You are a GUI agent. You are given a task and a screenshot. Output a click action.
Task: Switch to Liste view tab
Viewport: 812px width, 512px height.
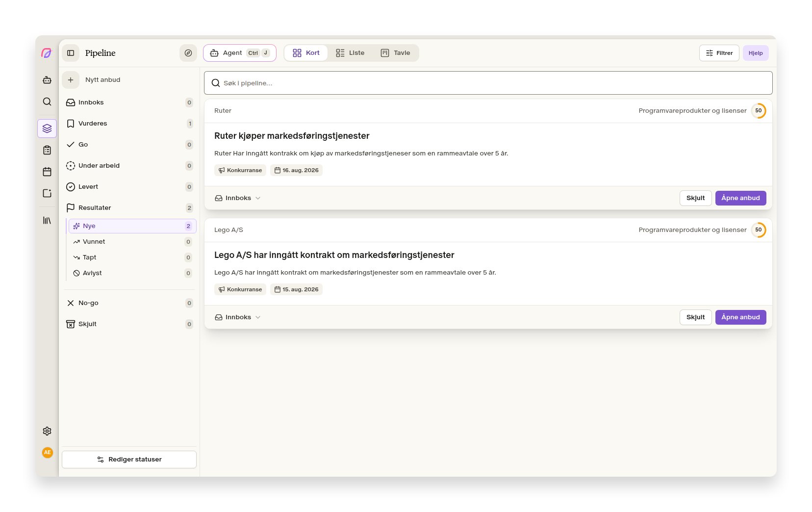click(350, 53)
